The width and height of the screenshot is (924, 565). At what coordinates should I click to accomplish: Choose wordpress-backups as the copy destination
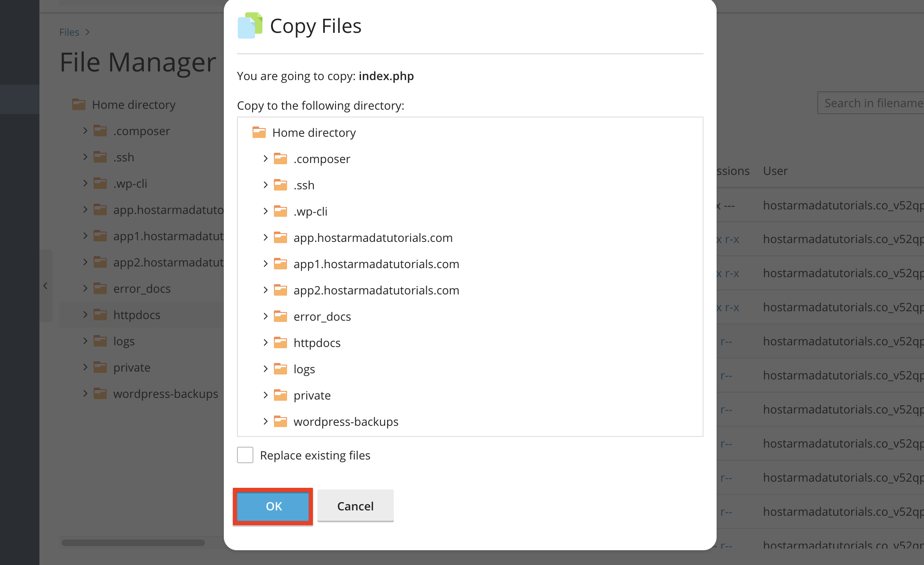coord(346,422)
